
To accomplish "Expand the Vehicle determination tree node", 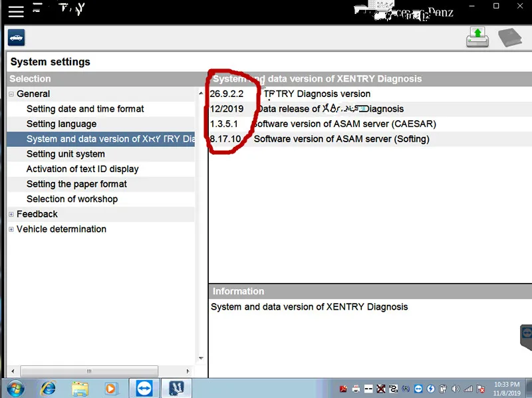I will coord(11,229).
